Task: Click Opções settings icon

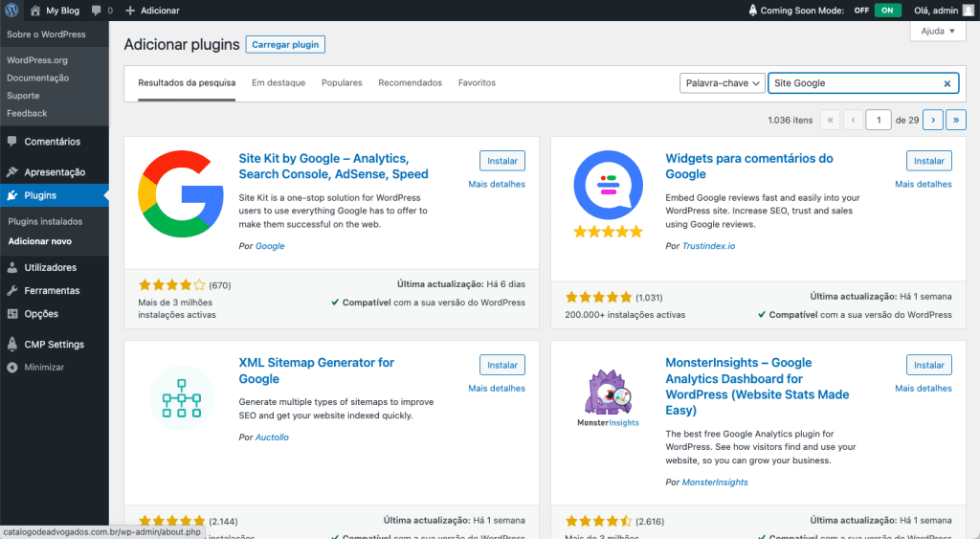Action: click(11, 314)
